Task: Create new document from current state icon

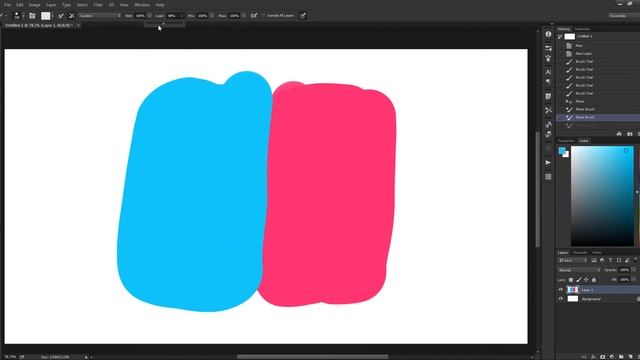Action: pos(619,134)
